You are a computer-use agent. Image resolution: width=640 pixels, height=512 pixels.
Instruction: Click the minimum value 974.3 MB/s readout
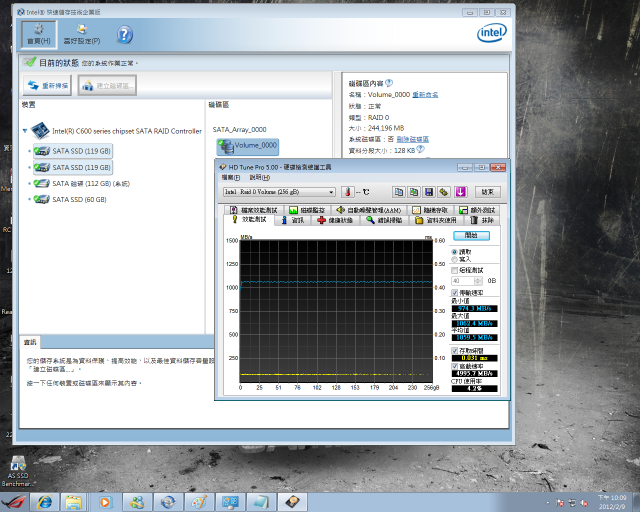[x=474, y=309]
